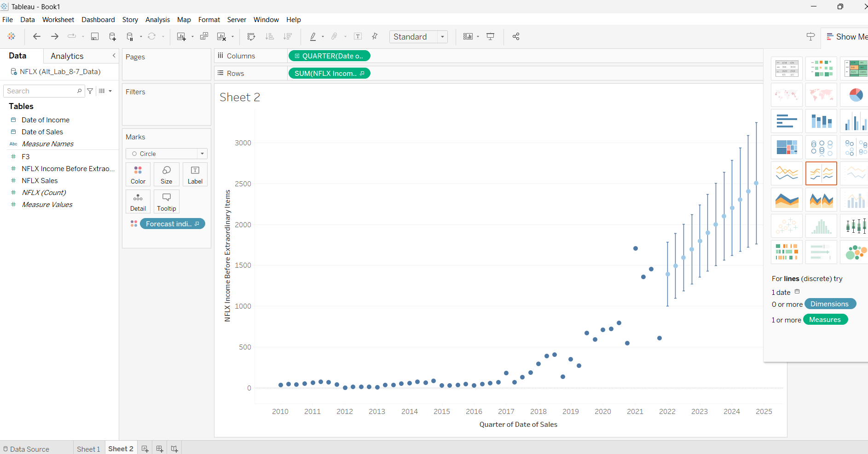Toggle the Show Me panel
868x454 pixels.
click(x=847, y=37)
